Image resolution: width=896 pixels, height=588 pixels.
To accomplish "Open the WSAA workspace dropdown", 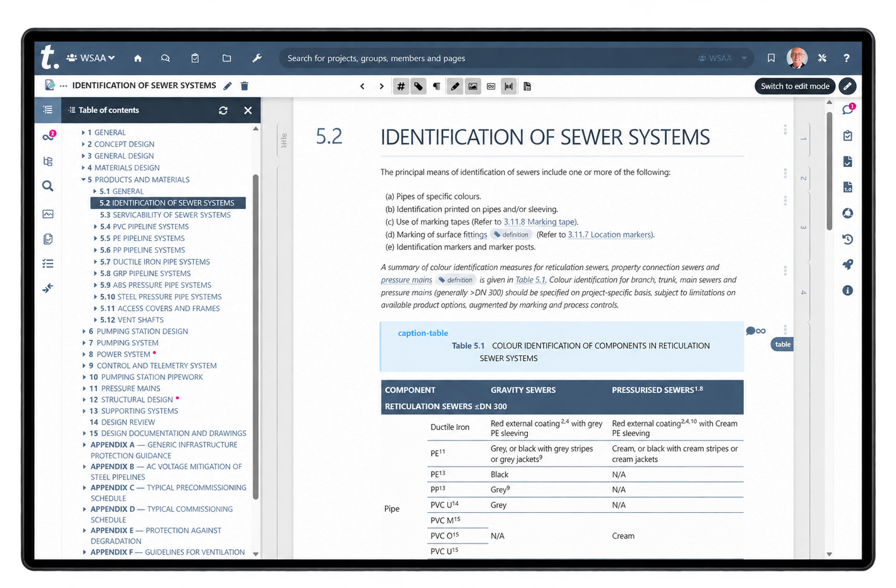I will [91, 58].
